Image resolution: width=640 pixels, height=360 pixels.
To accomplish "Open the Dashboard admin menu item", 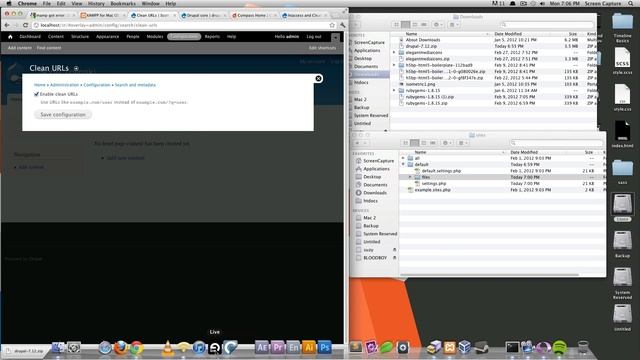I will pyautogui.click(x=30, y=37).
